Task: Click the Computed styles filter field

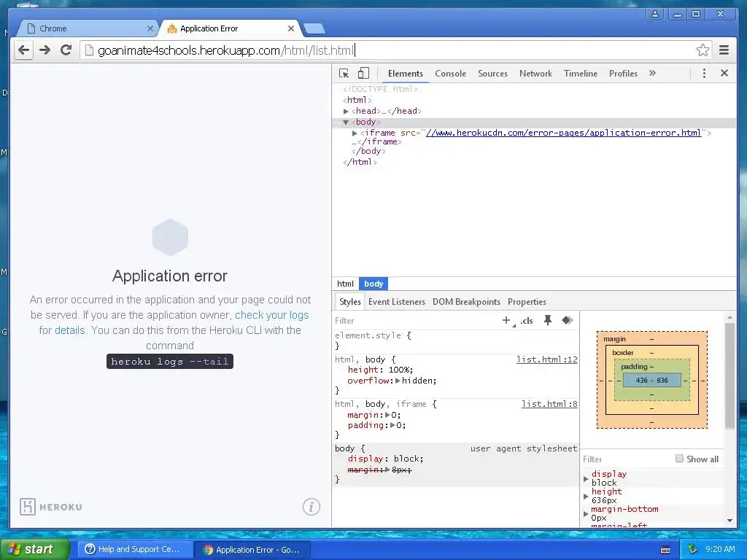Action: [624, 459]
